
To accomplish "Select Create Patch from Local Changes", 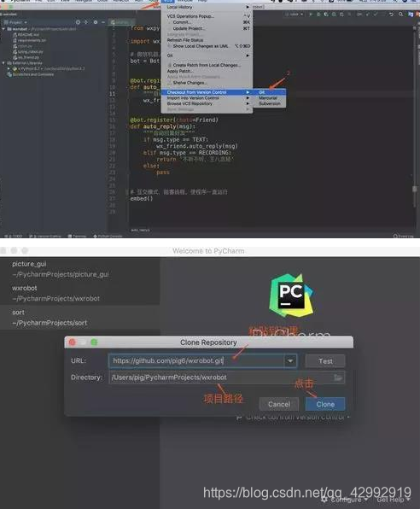I will 207,65.
